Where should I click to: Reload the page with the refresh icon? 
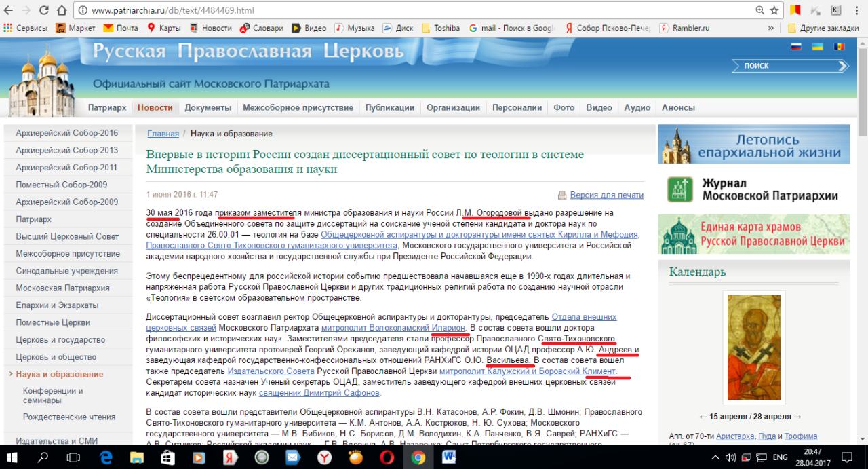(x=44, y=10)
